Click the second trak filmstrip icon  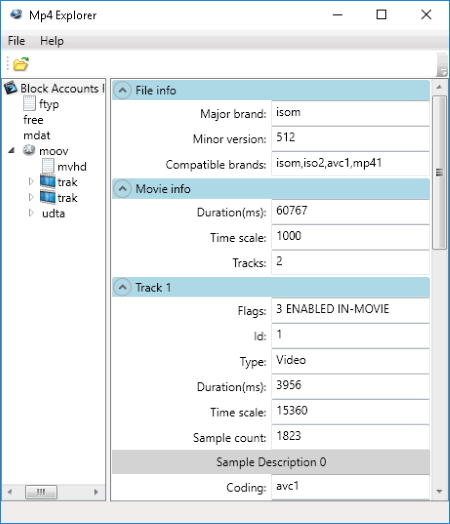(x=47, y=197)
